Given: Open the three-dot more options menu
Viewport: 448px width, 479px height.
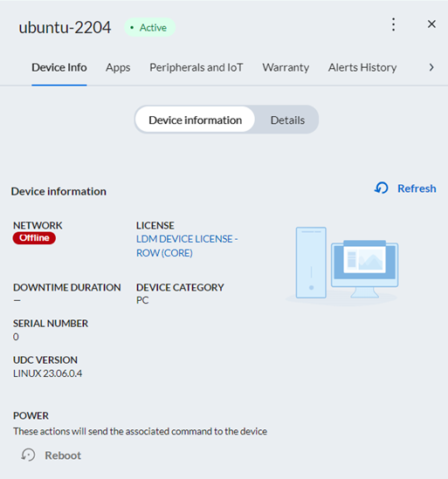Looking at the screenshot, I should (393, 24).
